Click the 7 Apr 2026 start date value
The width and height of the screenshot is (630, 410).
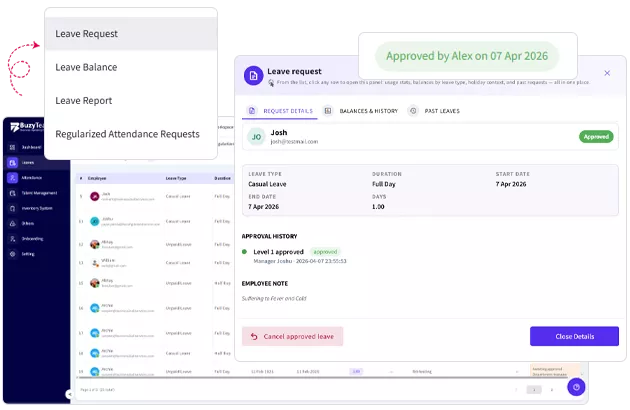point(511,184)
